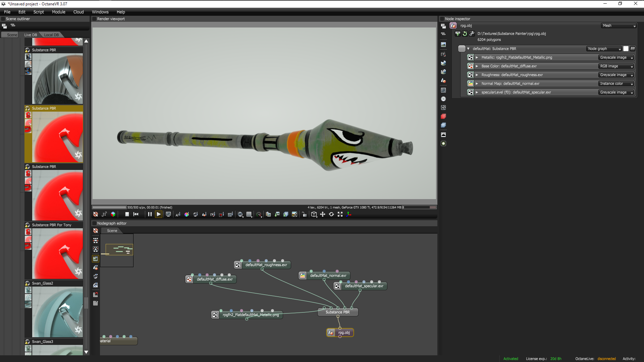
Task: Click the restart render icon
Action: (x=136, y=214)
